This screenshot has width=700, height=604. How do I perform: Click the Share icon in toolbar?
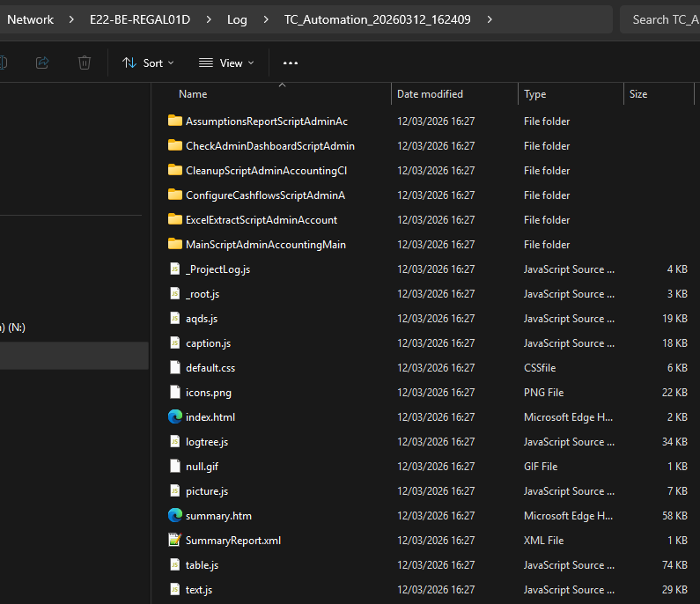point(42,63)
